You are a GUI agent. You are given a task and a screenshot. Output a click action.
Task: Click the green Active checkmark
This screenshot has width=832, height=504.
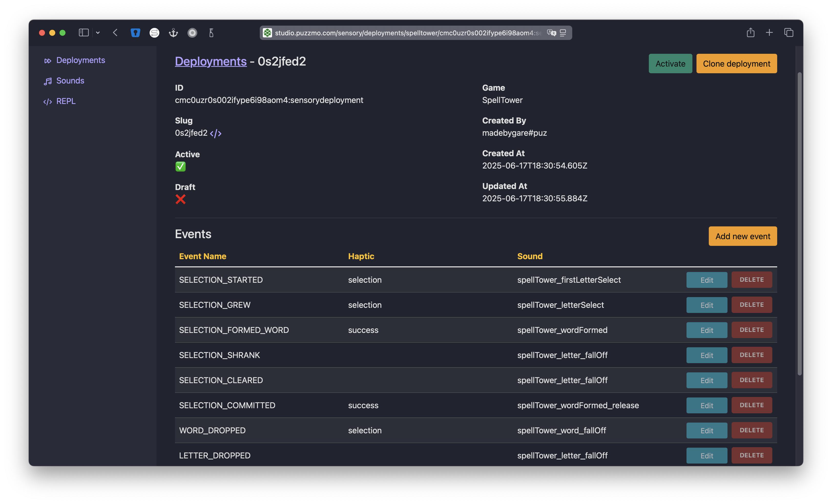tap(180, 166)
